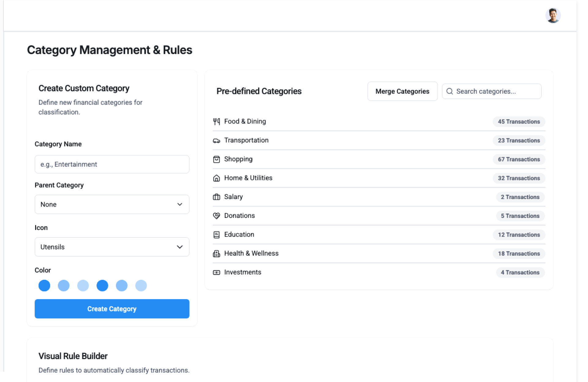The image size is (588, 382).
Task: Click the Home & Utilities house icon
Action: point(216,178)
